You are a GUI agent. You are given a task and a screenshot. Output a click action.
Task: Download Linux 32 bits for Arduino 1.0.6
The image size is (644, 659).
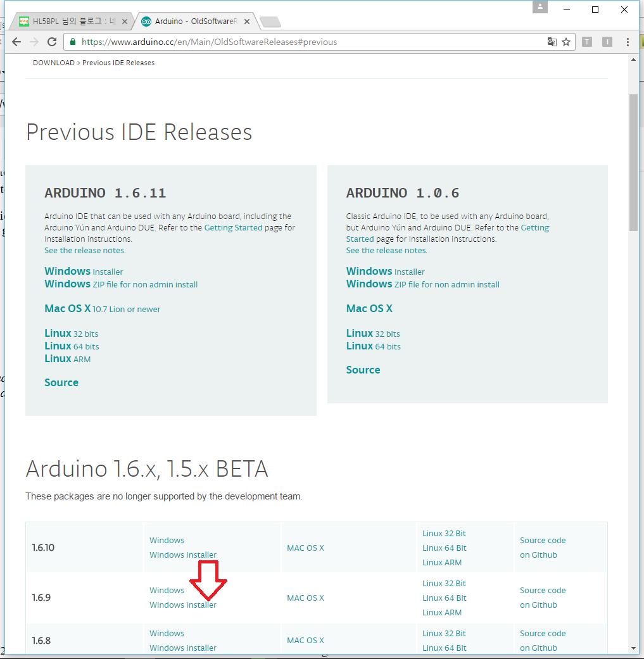tap(373, 333)
